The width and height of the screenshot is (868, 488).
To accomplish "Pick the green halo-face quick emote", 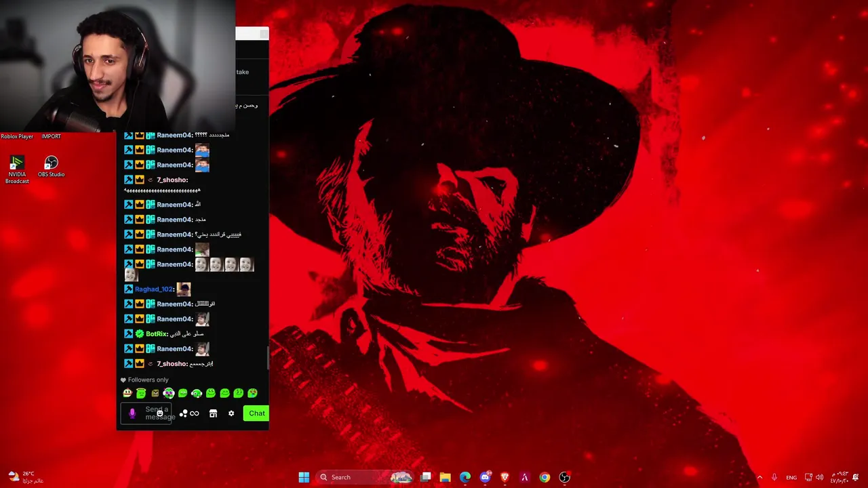I will 141,393.
